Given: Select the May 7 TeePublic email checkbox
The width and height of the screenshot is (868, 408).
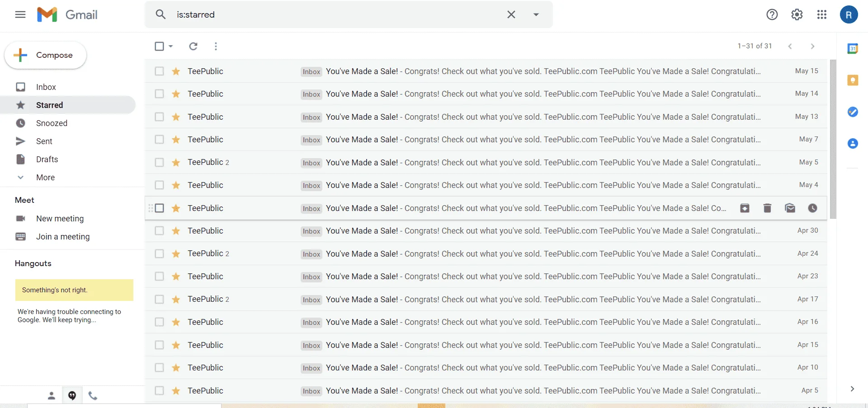Looking at the screenshot, I should pyautogui.click(x=159, y=139).
